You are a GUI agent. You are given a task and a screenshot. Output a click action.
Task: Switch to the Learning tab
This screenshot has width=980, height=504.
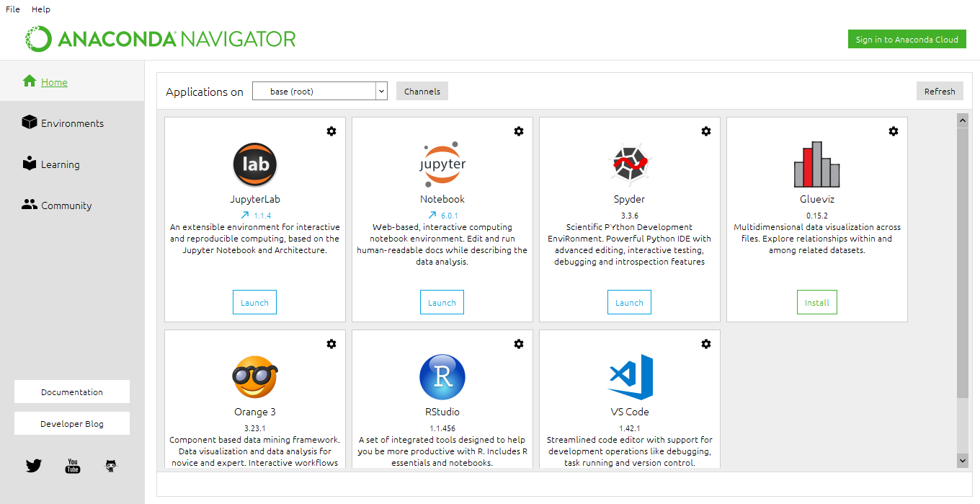(x=72, y=164)
